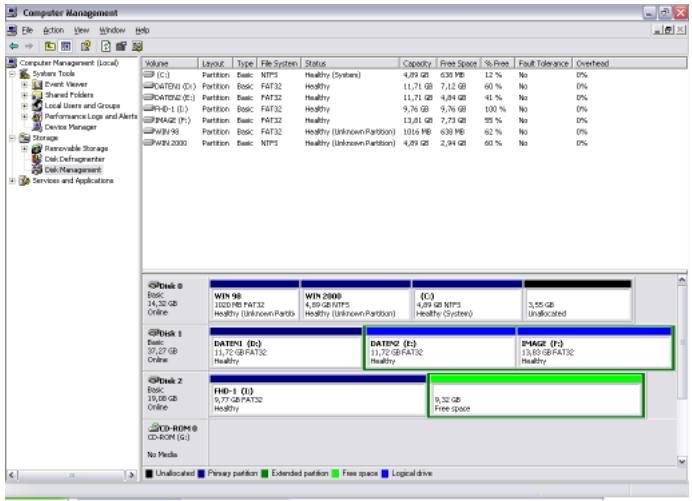Click the Up one level folder icon

(x=50, y=46)
